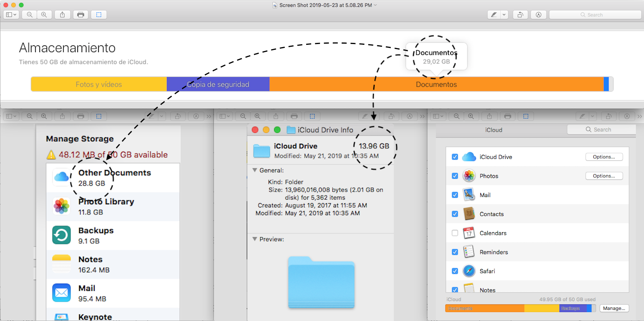Select the Notes 162.4 MB row
This screenshot has height=321, width=644.
[113, 265]
